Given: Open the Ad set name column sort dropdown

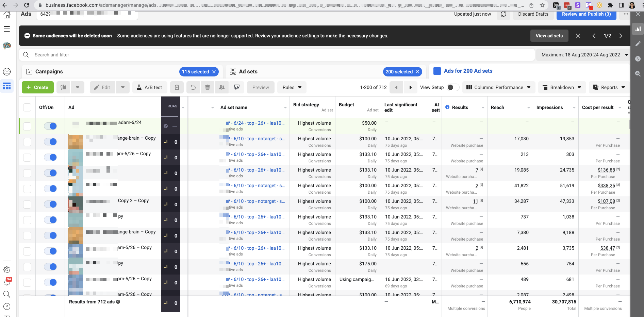Looking at the screenshot, I should pyautogui.click(x=285, y=108).
